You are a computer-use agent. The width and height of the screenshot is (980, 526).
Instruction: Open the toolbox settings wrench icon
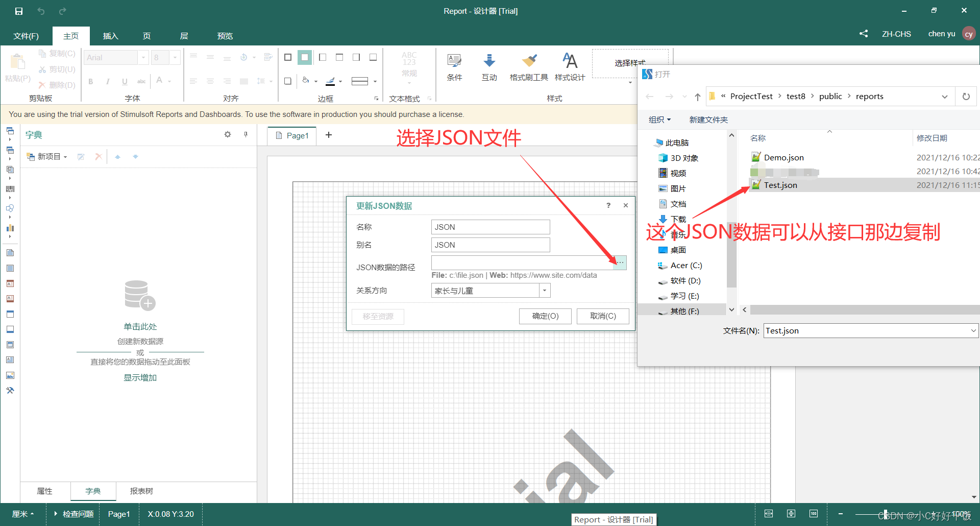click(x=10, y=391)
